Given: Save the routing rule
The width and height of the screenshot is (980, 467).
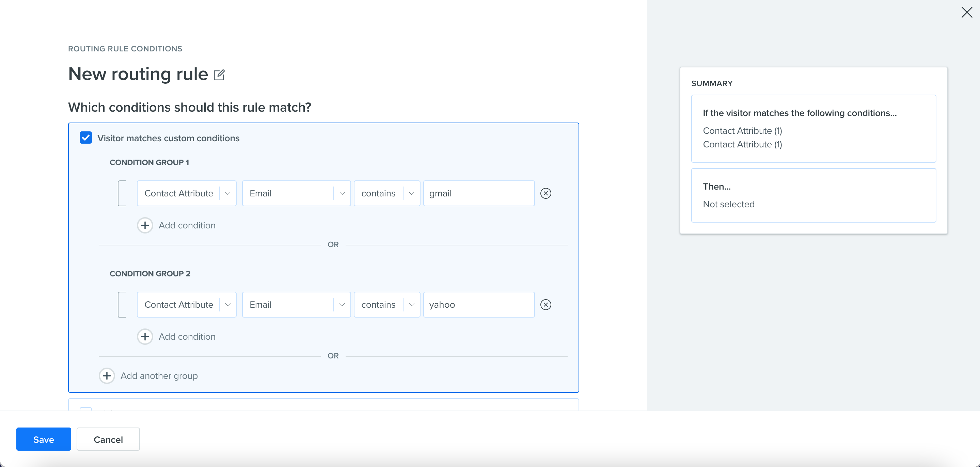Looking at the screenshot, I should pyautogui.click(x=44, y=439).
